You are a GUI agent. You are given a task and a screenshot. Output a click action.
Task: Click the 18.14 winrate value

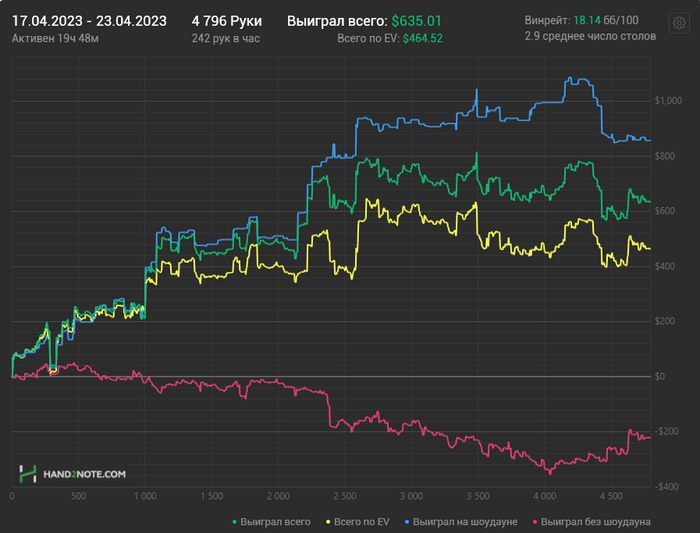click(x=586, y=20)
